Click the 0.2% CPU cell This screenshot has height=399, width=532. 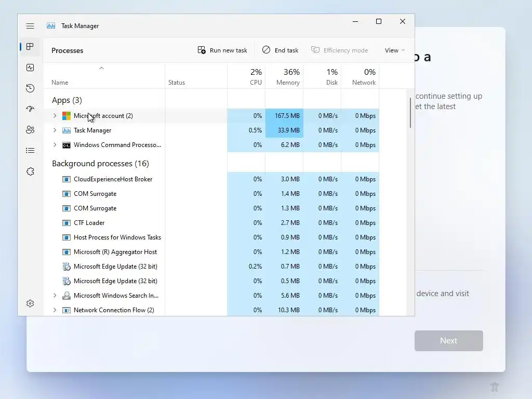[x=246, y=267]
